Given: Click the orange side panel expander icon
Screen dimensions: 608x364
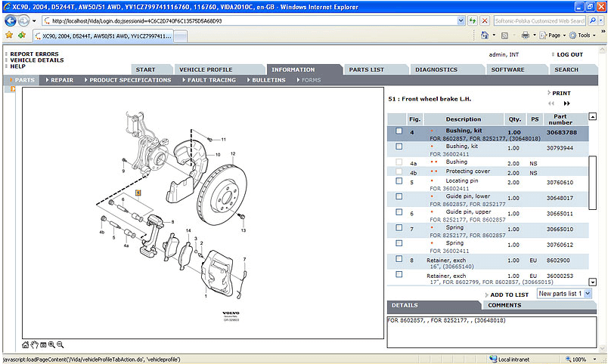Looking at the screenshot, I should point(13,89).
